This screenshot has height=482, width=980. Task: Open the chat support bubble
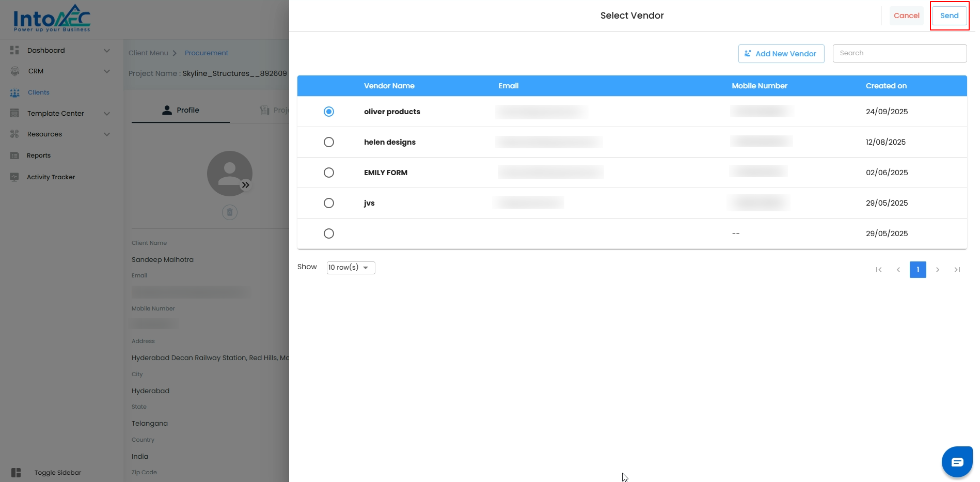[957, 461]
